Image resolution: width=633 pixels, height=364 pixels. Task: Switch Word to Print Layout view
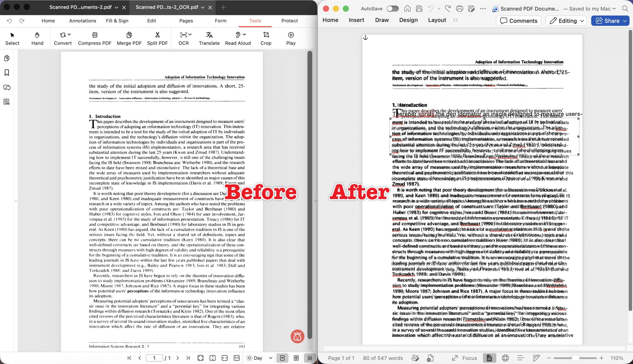(489, 358)
